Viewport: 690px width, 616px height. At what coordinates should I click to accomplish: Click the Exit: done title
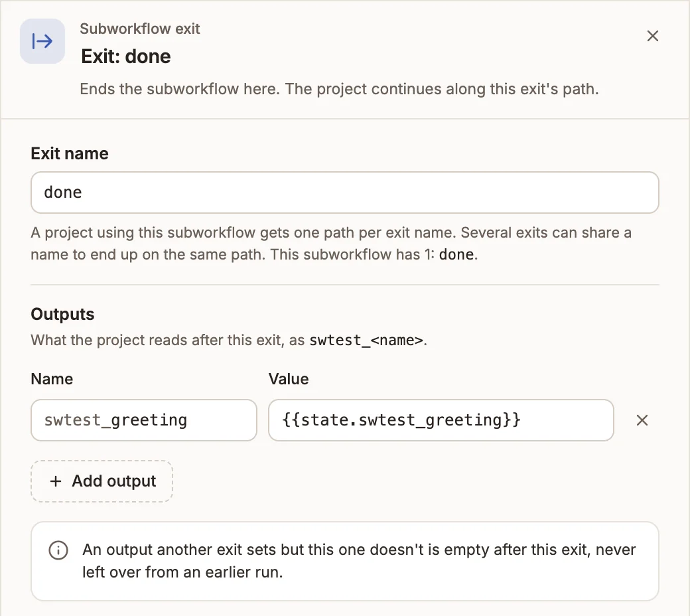[126, 56]
